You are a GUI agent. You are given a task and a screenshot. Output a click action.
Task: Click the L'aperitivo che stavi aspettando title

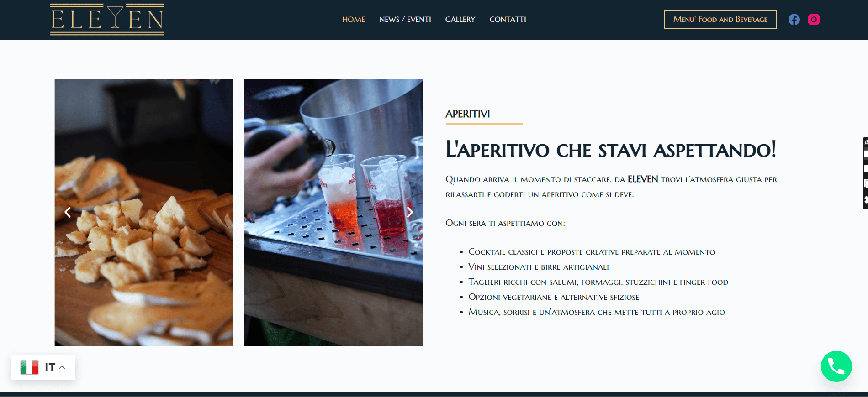click(611, 150)
